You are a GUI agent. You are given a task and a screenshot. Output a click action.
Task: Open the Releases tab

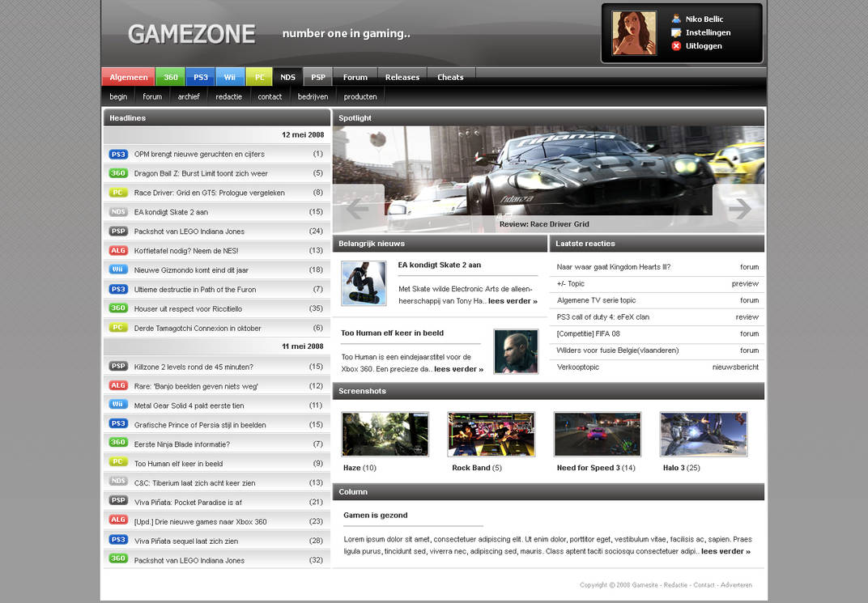click(402, 77)
